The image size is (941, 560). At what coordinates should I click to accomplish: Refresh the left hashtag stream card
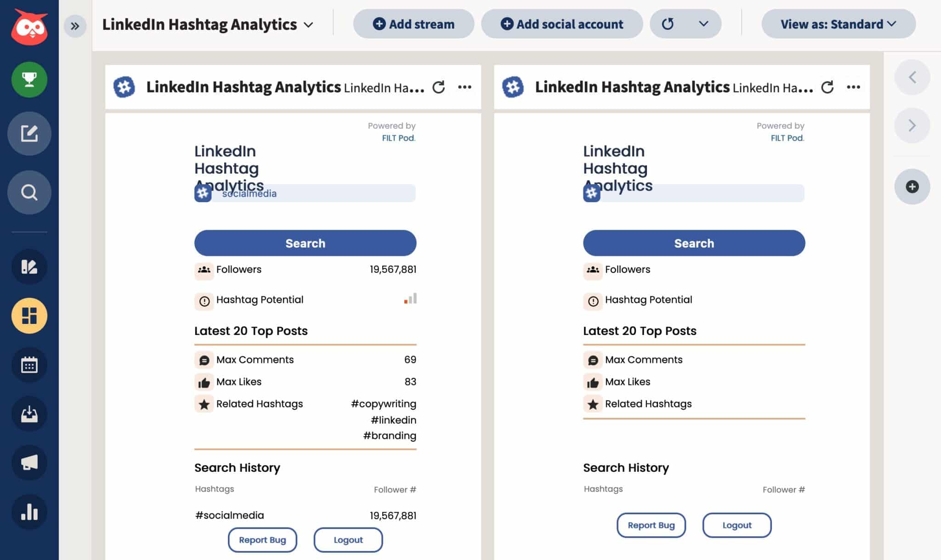(x=439, y=87)
